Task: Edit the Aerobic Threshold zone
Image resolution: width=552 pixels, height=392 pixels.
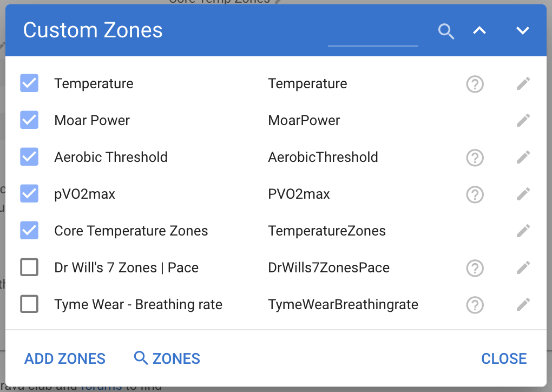Action: [523, 157]
